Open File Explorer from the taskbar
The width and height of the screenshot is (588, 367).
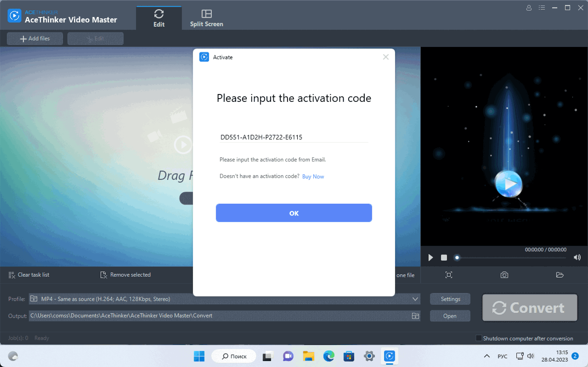(x=309, y=356)
